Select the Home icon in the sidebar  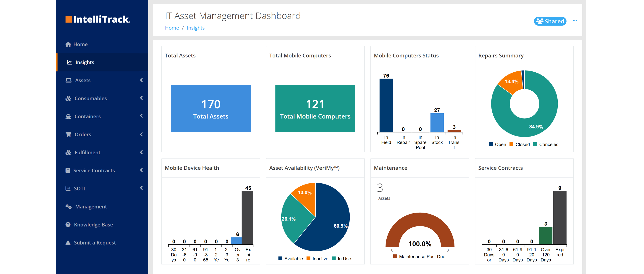pos(69,44)
